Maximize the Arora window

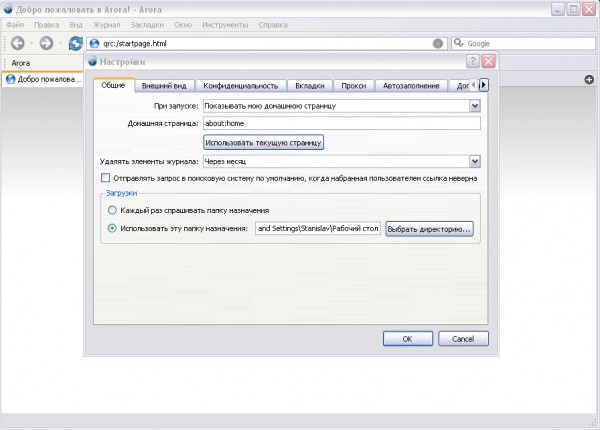pyautogui.click(x=573, y=9)
